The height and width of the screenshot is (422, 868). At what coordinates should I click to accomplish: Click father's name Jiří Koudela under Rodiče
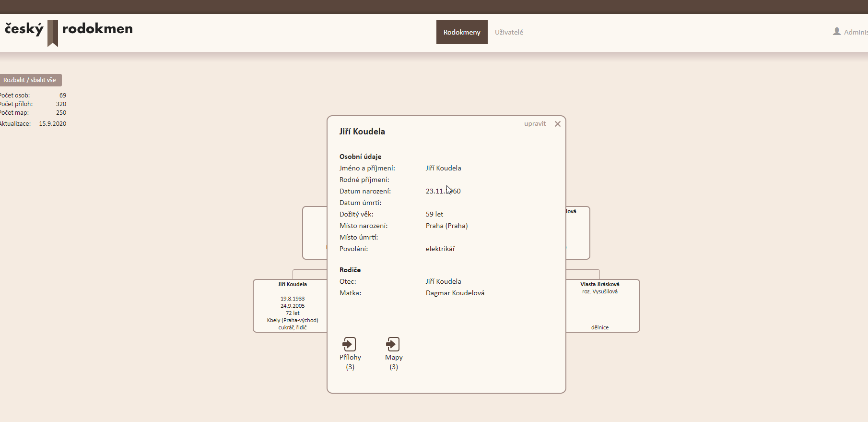(443, 281)
